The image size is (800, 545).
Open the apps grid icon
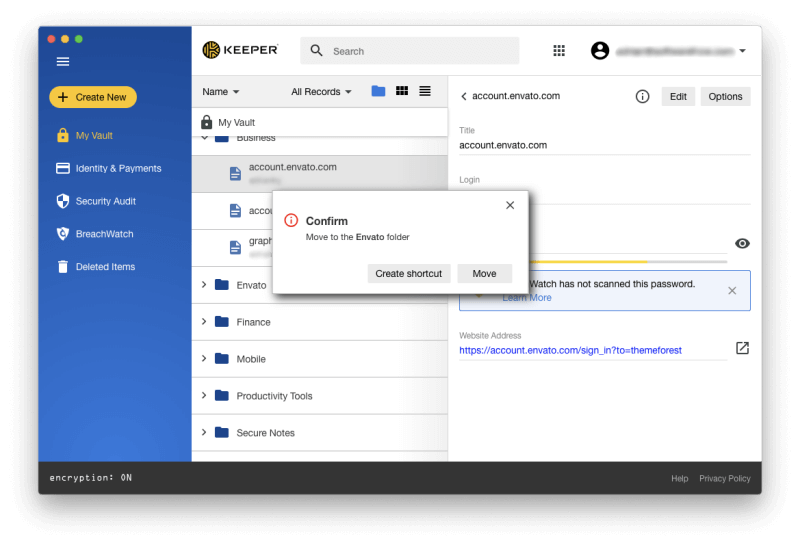559,51
